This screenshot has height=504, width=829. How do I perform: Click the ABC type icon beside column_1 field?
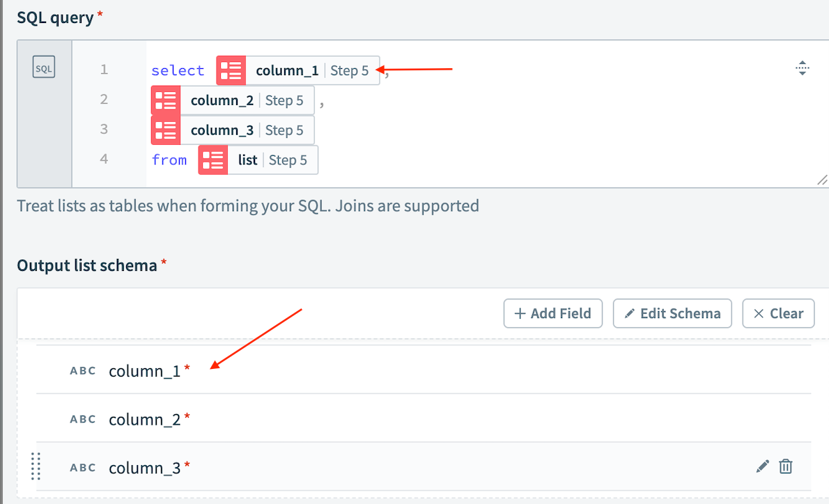(x=83, y=370)
